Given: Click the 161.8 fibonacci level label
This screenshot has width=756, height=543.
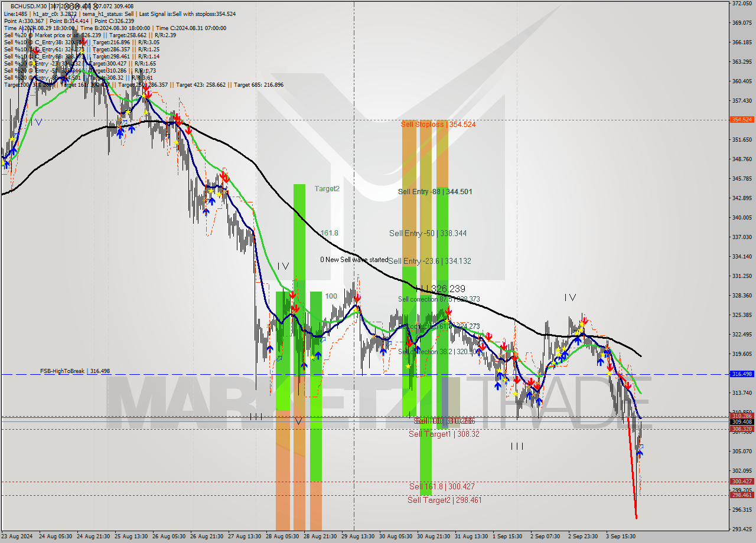Looking at the screenshot, I should coord(330,233).
